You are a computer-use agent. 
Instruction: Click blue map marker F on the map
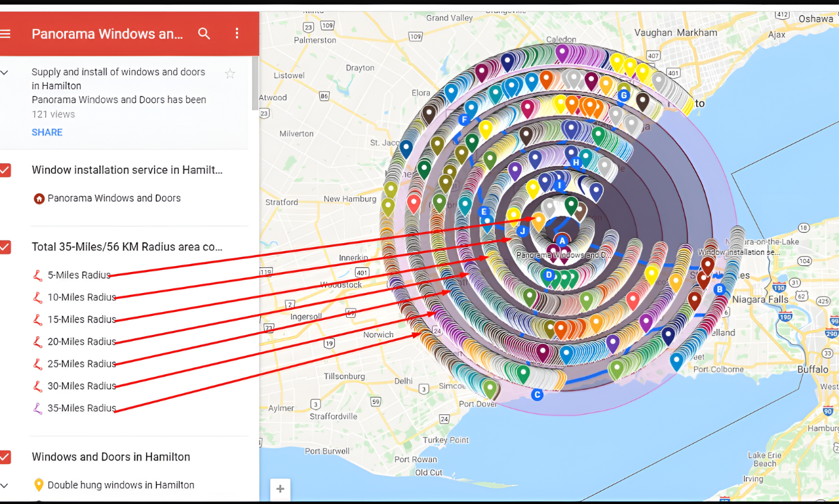464,120
